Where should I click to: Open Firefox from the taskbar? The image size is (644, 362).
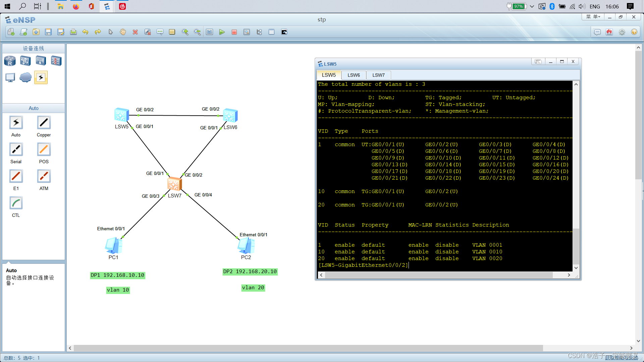pyautogui.click(x=76, y=6)
